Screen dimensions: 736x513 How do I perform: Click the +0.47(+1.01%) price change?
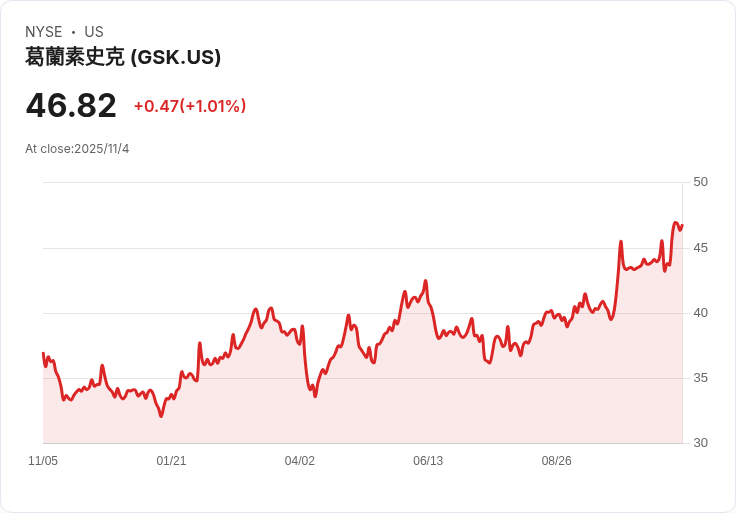tap(190, 106)
